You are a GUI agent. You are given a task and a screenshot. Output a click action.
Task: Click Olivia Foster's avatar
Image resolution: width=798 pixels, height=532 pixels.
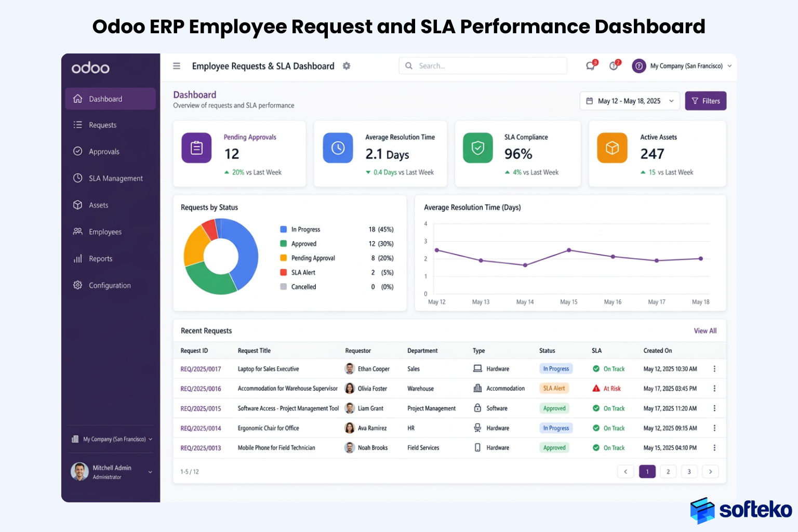[350, 389]
